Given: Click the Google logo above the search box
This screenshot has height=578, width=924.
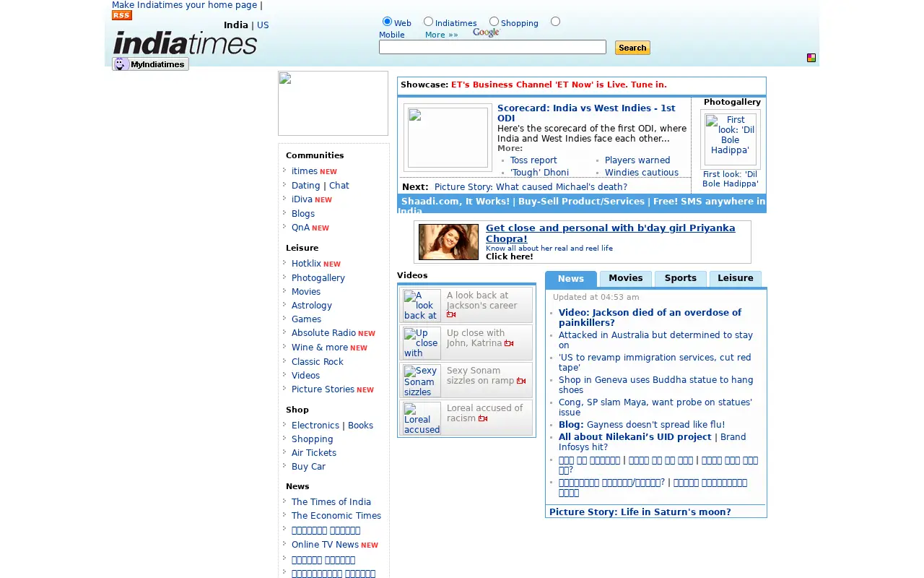Looking at the screenshot, I should pos(486,33).
